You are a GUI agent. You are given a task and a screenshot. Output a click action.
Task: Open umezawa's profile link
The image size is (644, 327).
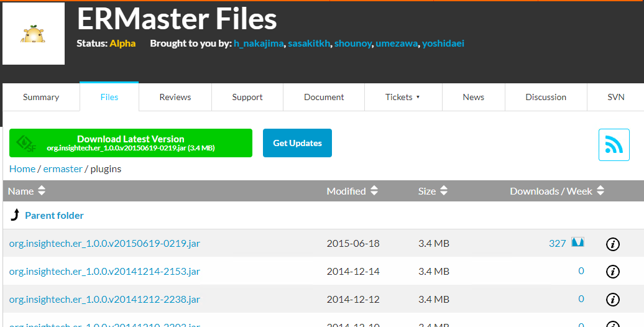(x=397, y=44)
